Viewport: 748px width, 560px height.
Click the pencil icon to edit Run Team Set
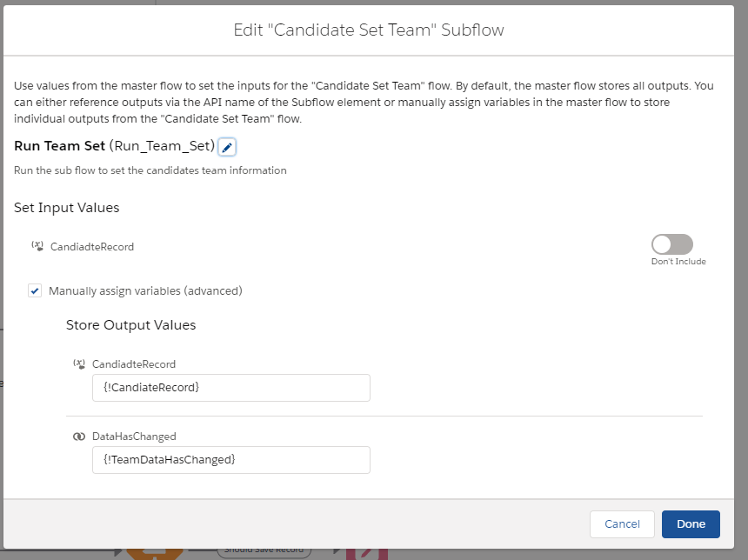coord(226,147)
